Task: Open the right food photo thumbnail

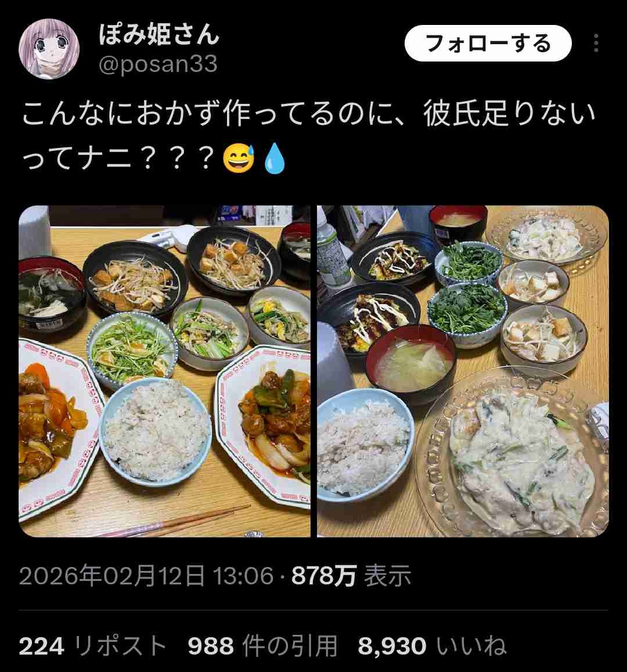Action: tap(463, 371)
